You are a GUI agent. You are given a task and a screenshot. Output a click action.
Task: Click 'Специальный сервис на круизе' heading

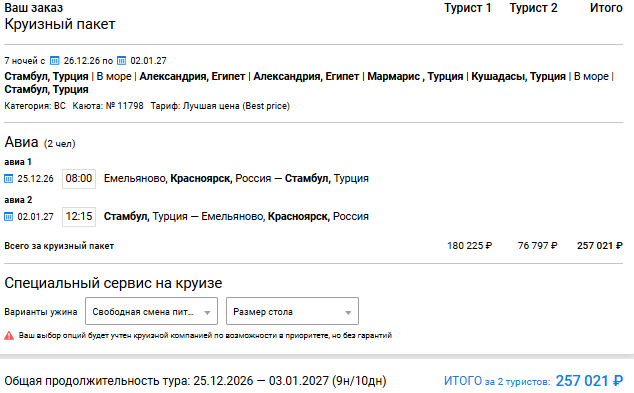(113, 283)
